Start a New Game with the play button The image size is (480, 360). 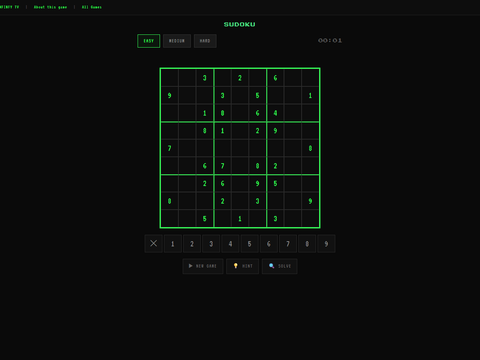pos(203,266)
